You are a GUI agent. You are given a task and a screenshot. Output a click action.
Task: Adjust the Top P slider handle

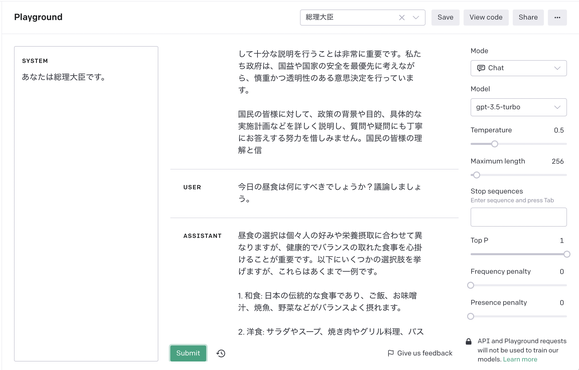(x=566, y=254)
